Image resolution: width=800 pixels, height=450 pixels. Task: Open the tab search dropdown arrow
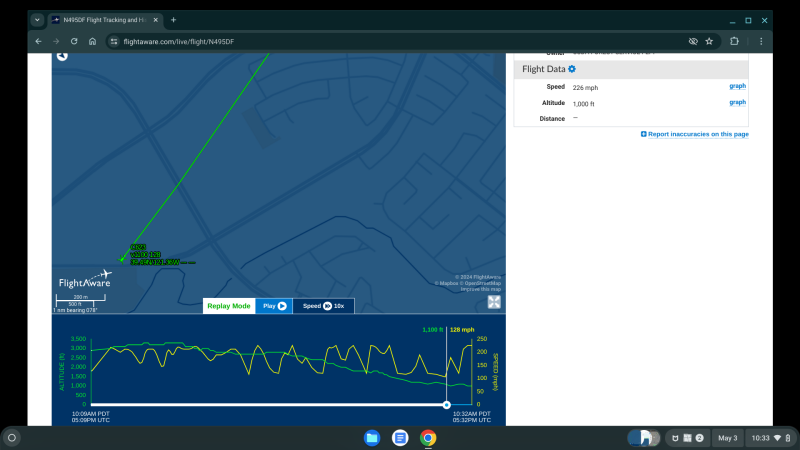coord(37,19)
